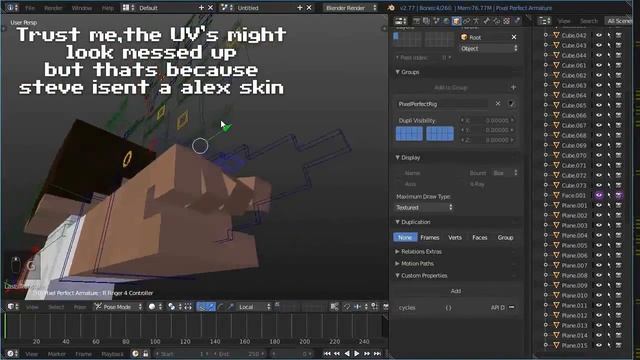Click viewport shading sphere icon
The height and width of the screenshot is (360, 640).
click(x=152, y=307)
